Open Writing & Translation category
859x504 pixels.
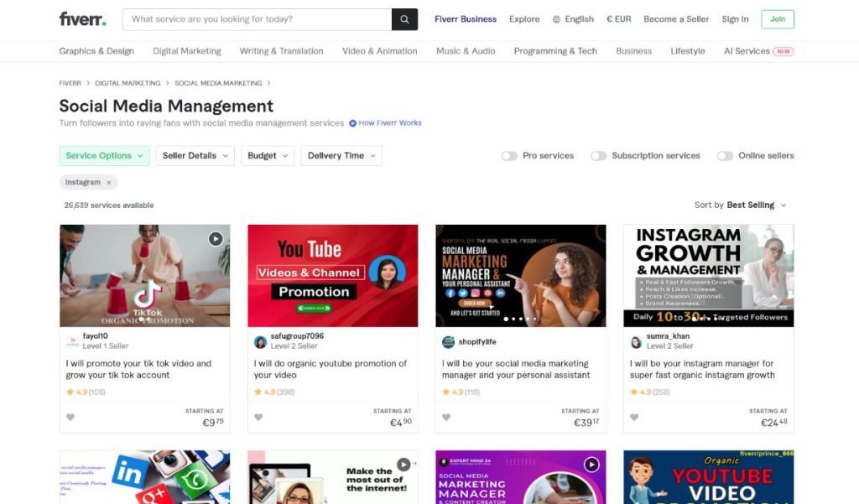[282, 51]
